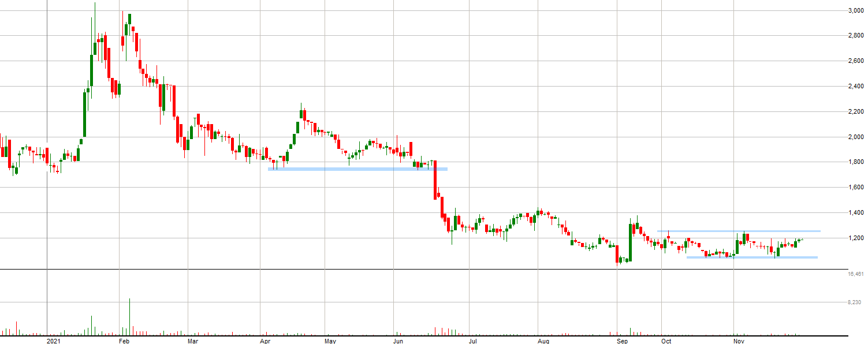
Task: Click the 2,400 price axis label
Action: pos(856,87)
